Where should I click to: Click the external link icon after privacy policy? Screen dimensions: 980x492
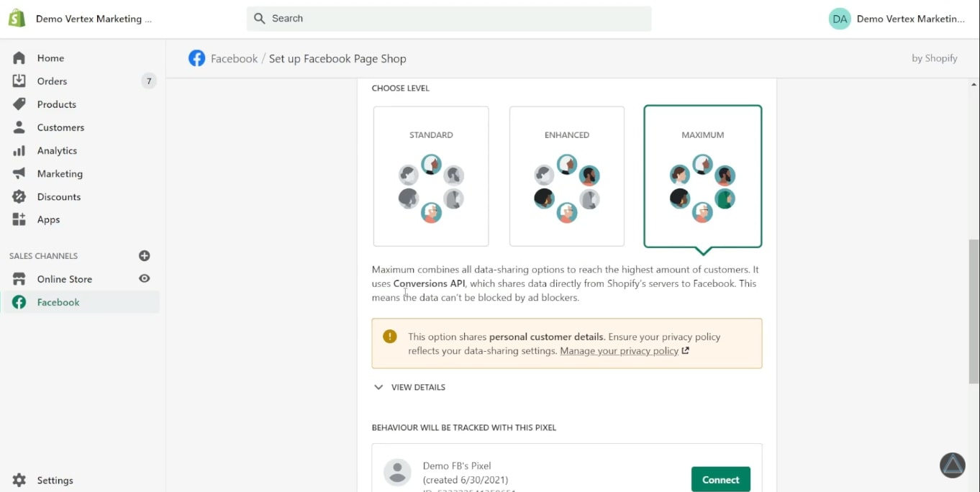pyautogui.click(x=686, y=351)
